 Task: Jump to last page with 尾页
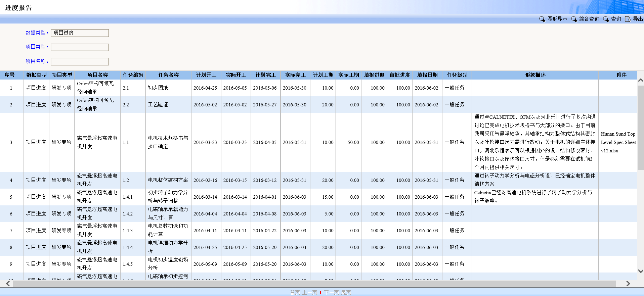point(346,293)
